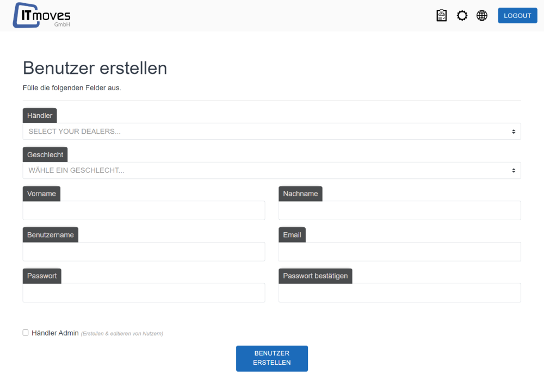544x392 pixels.
Task: Select the Benutzername input field
Action: tap(144, 252)
